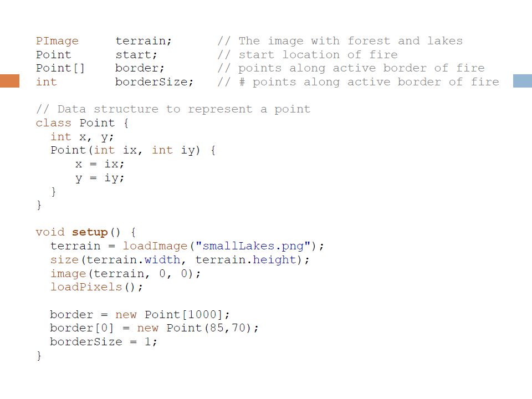532x399 pixels.
Task: Click the terrain variable declaration
Action: click(x=144, y=41)
